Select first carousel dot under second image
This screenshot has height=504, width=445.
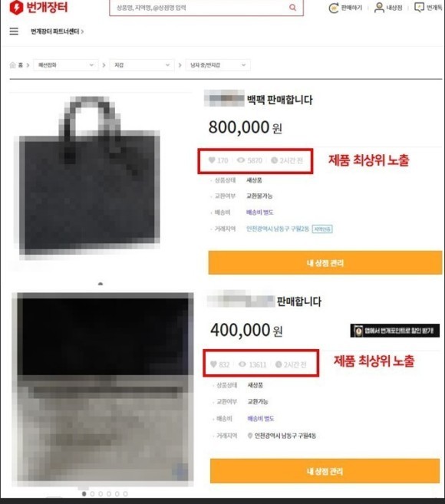click(x=84, y=494)
